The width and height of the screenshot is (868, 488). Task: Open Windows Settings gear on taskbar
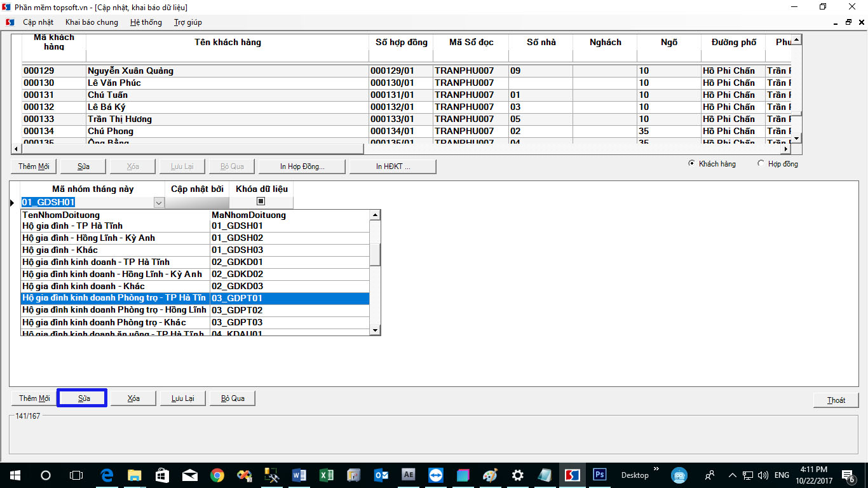tap(517, 475)
